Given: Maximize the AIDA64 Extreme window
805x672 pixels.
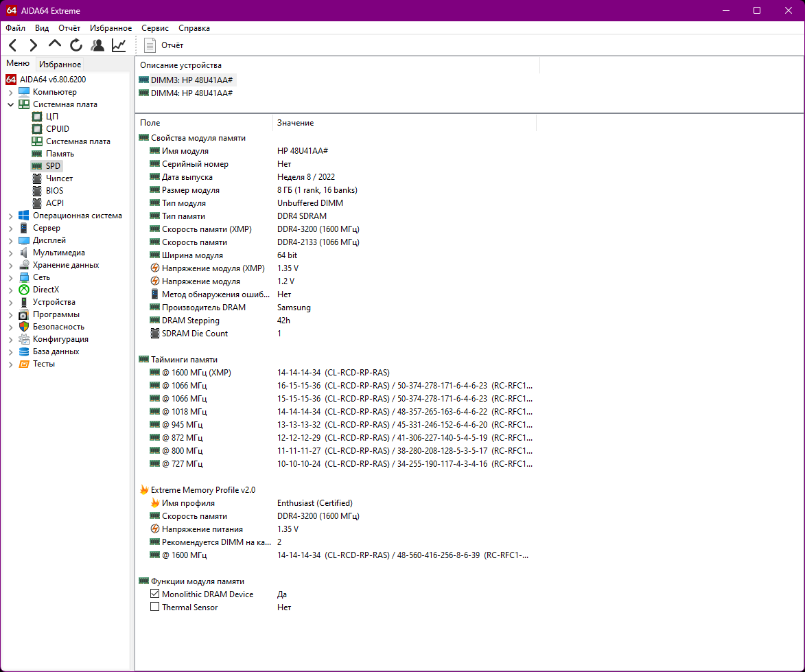Looking at the screenshot, I should (x=757, y=10).
